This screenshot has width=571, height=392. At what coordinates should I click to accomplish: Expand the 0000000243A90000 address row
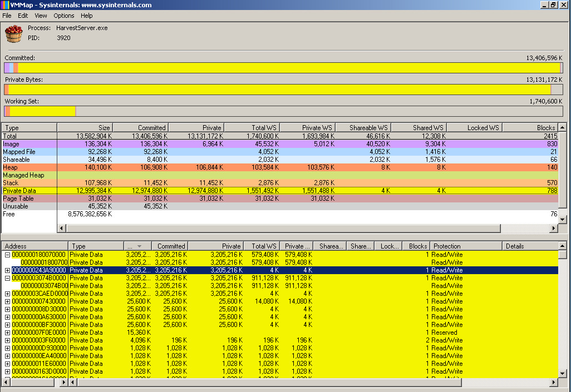(x=7, y=270)
